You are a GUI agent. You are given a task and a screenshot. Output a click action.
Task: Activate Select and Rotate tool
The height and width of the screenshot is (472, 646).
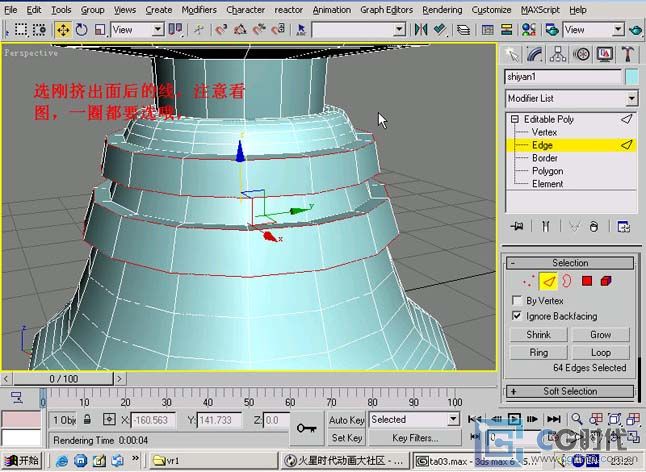coord(82,30)
